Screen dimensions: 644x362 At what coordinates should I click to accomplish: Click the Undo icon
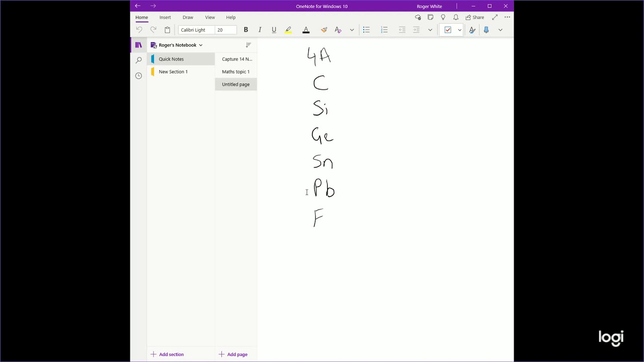click(139, 30)
